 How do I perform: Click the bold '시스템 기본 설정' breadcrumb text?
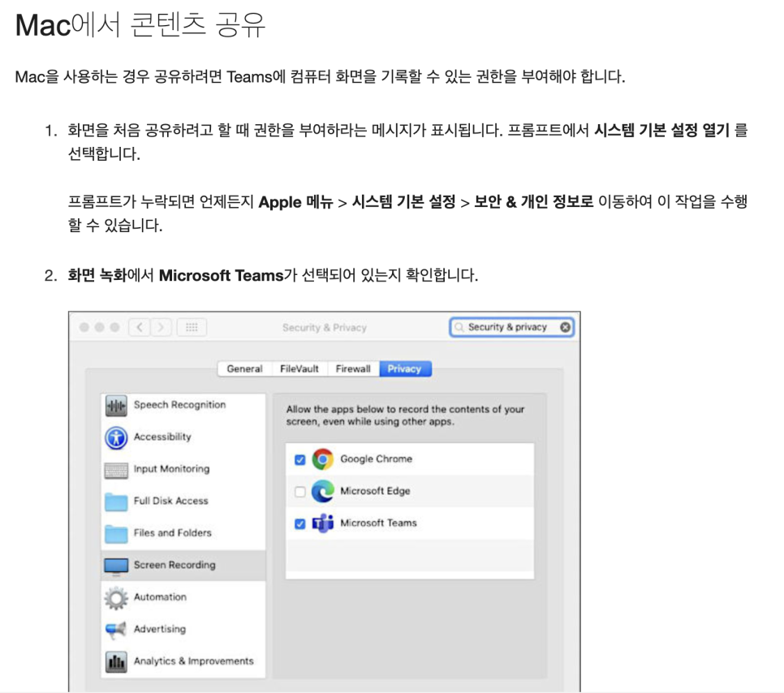click(x=403, y=202)
